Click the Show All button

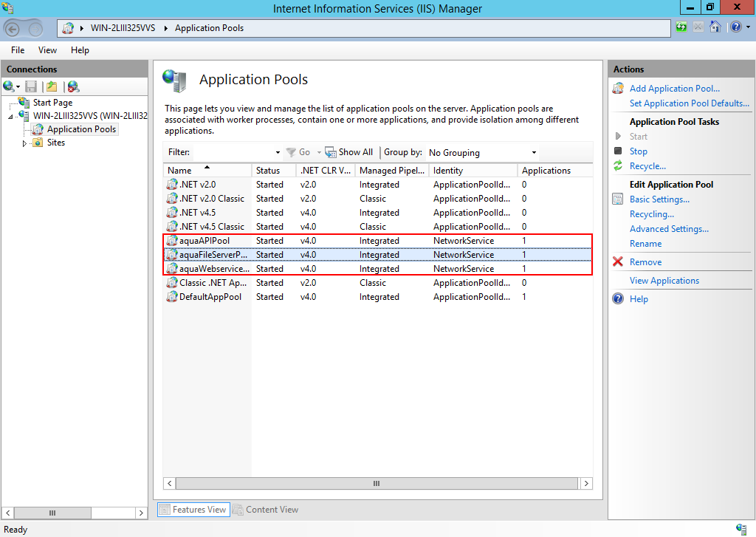pos(349,152)
